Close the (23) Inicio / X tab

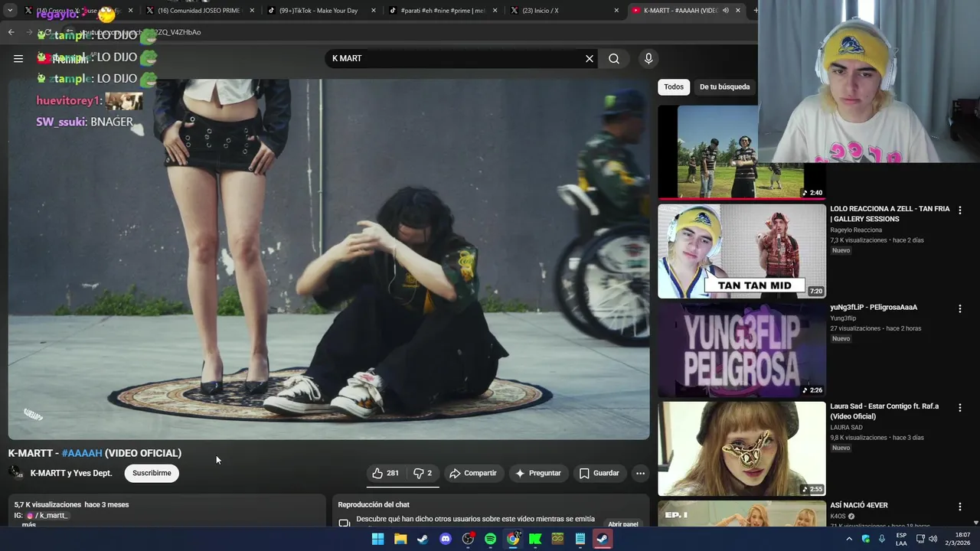pyautogui.click(x=616, y=11)
